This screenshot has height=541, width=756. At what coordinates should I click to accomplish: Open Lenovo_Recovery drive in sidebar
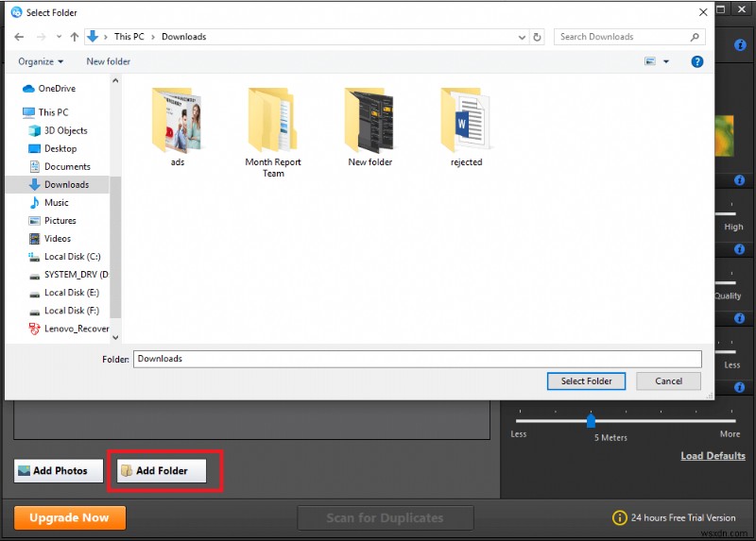click(x=76, y=329)
